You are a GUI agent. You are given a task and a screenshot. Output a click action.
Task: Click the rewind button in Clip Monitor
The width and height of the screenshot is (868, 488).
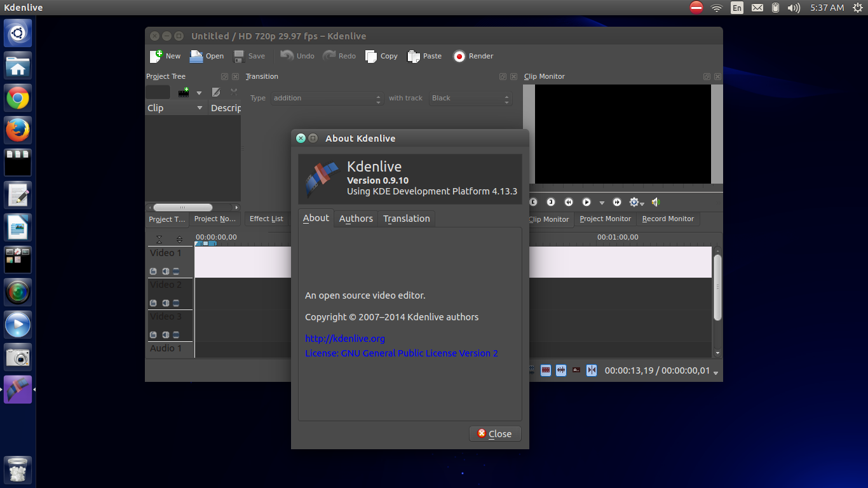point(569,202)
